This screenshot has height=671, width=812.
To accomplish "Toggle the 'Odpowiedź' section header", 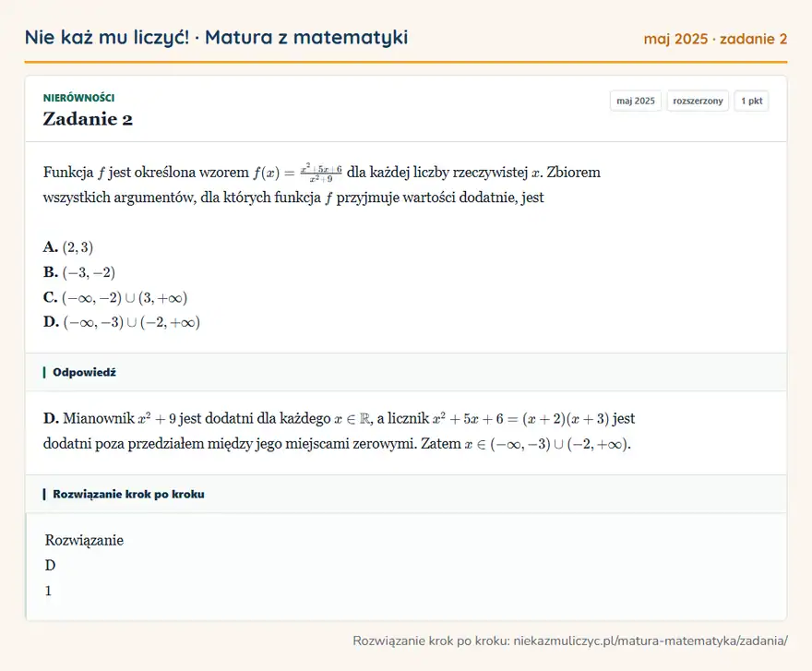I will 406,372.
